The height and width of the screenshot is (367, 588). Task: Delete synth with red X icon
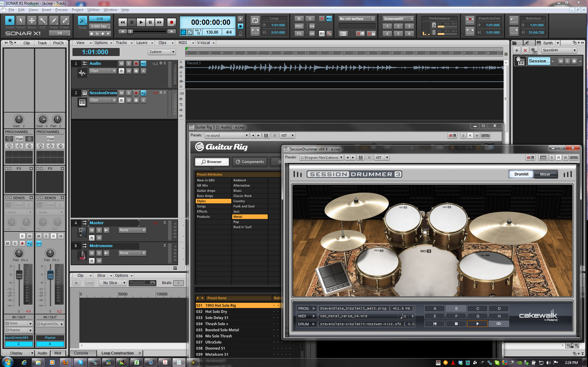pyautogui.click(x=525, y=50)
